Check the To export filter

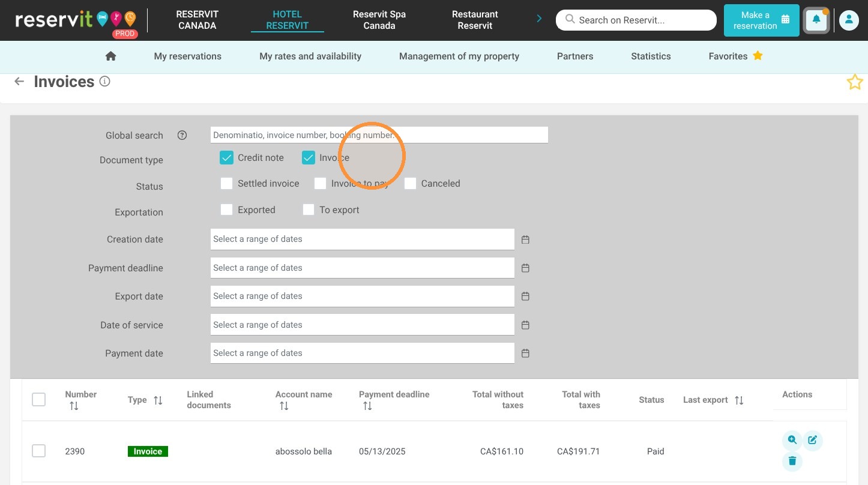click(308, 210)
